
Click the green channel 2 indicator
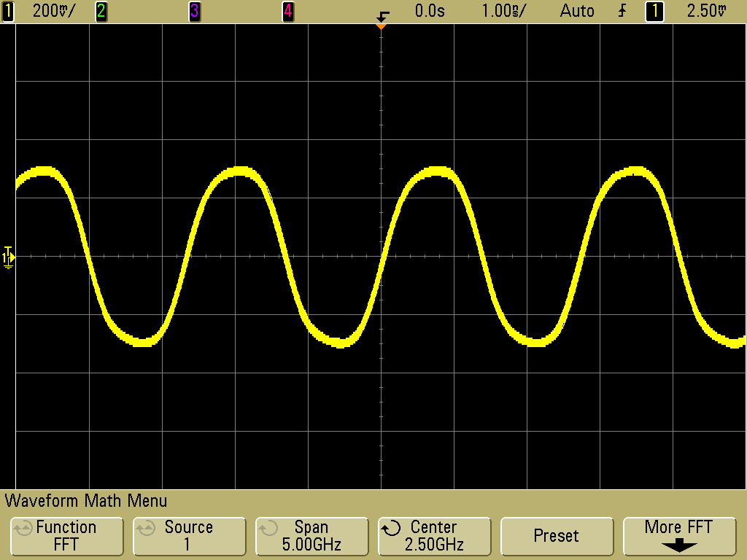click(x=101, y=11)
